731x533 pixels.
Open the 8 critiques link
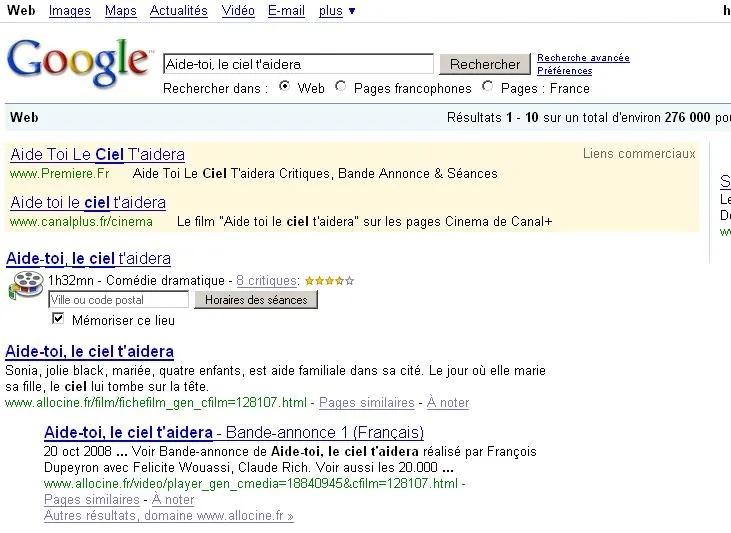267,281
